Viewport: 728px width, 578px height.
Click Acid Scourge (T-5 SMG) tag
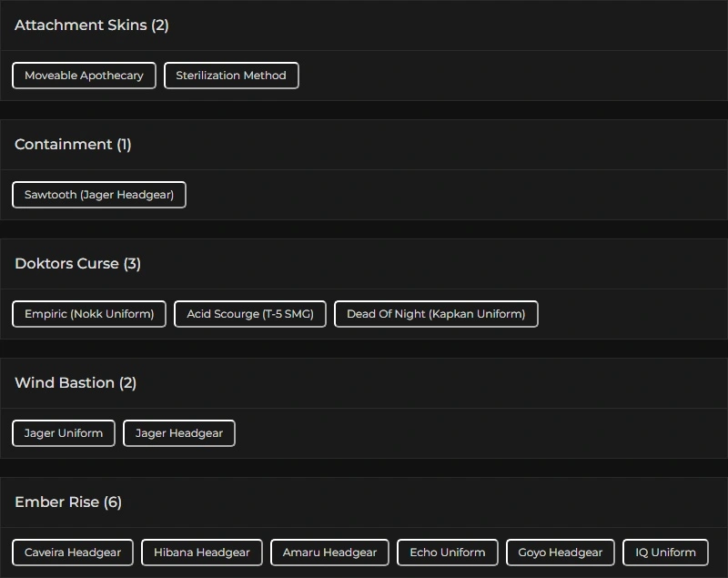(250, 314)
